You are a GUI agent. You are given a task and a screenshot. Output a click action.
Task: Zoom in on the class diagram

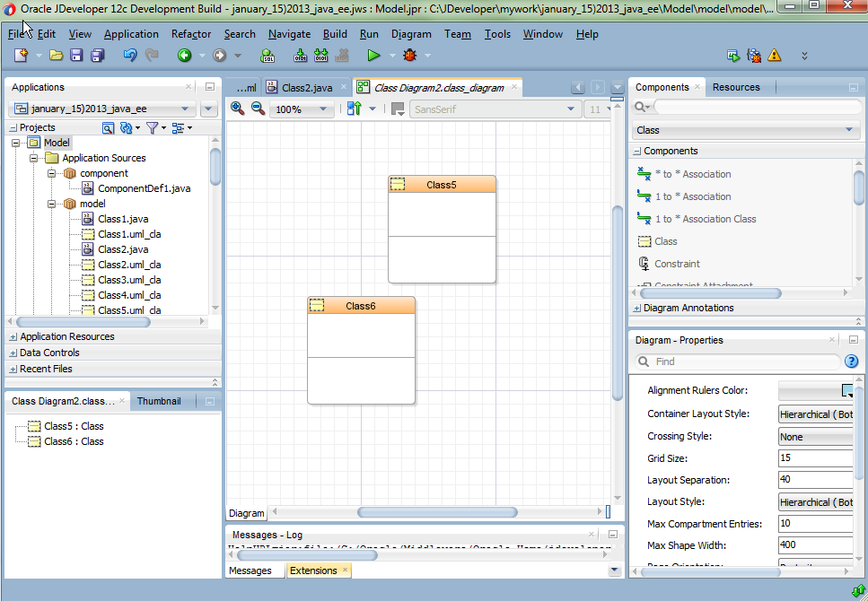[238, 109]
